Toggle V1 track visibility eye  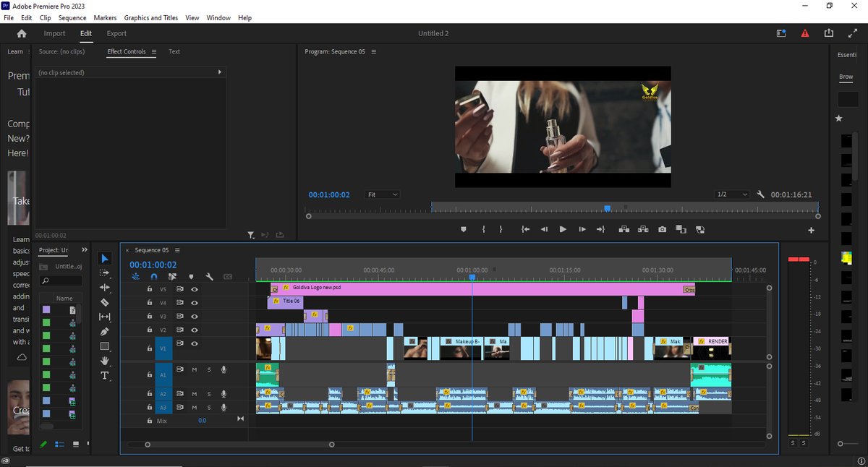tap(194, 343)
